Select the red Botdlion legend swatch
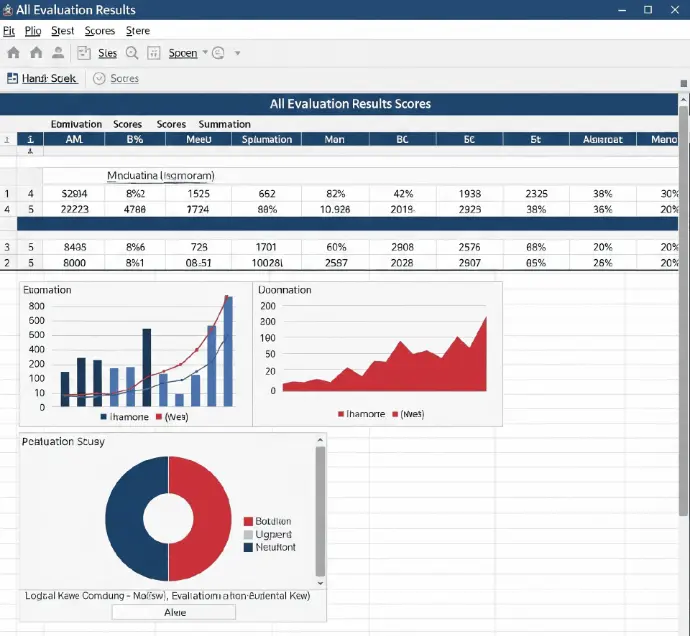Image resolution: width=690 pixels, height=636 pixels. 248,522
